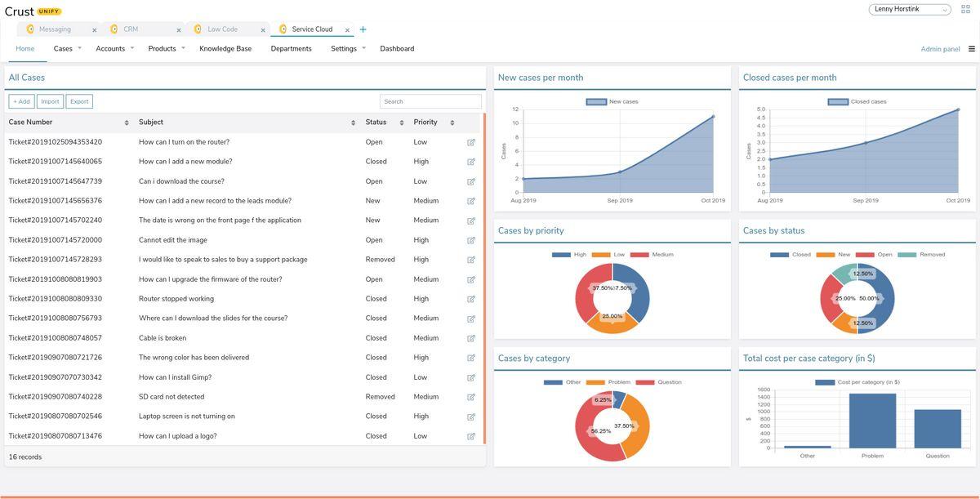Close the Service Cloud tab

347,30
